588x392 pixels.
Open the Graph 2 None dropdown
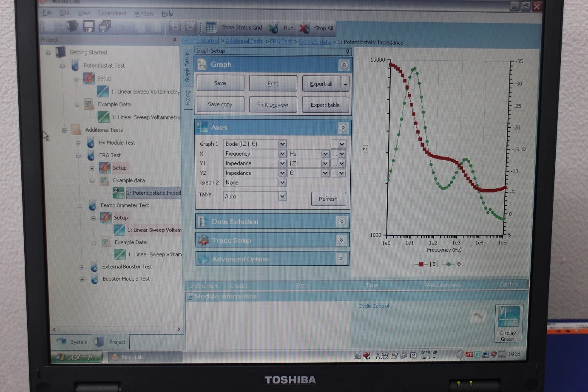point(282,183)
